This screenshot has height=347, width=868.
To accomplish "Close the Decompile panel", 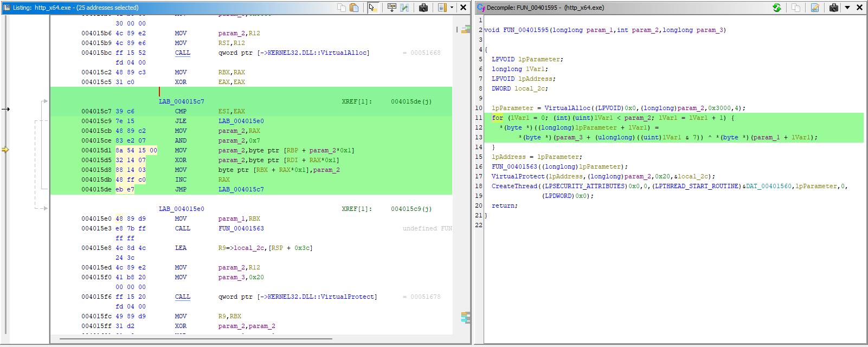I will tap(859, 8).
